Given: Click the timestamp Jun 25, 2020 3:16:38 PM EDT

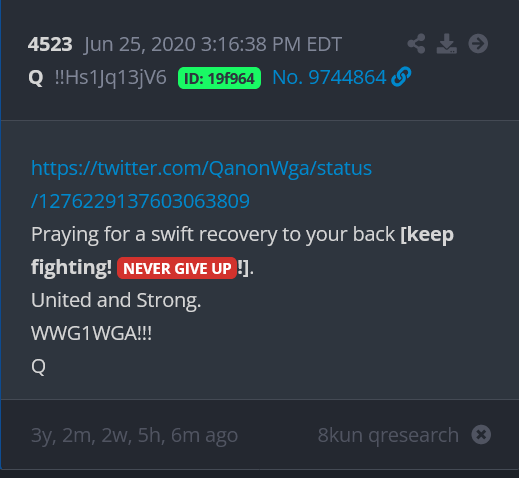Looking at the screenshot, I should click(x=213, y=44).
